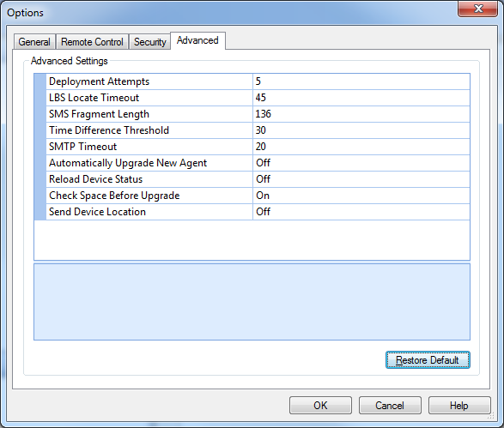The width and height of the screenshot is (504, 428).
Task: Select the Security tab
Action: pos(149,42)
